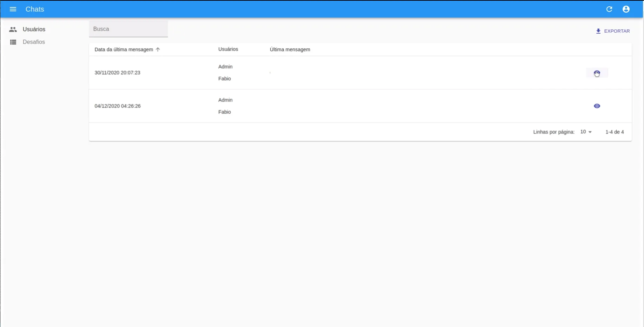Sort by Data da última mensagem column
This screenshot has width=644, height=327.
[x=124, y=49]
